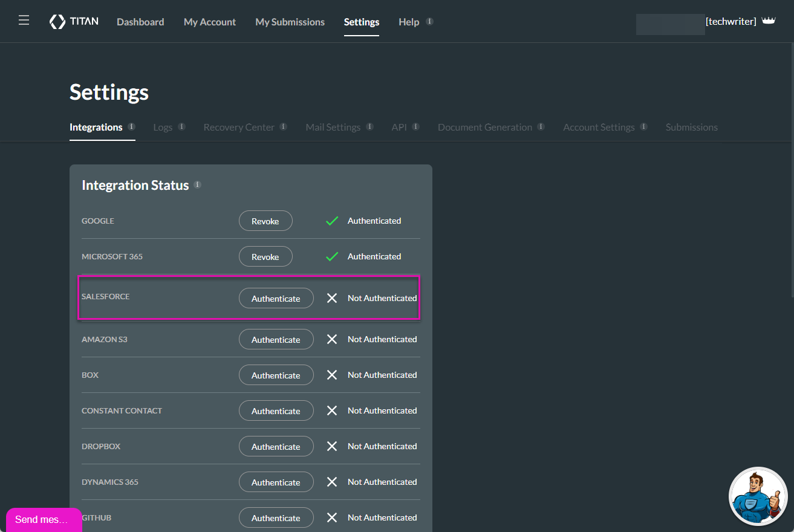
Task: Click the Integration Status heading
Action: click(135, 185)
